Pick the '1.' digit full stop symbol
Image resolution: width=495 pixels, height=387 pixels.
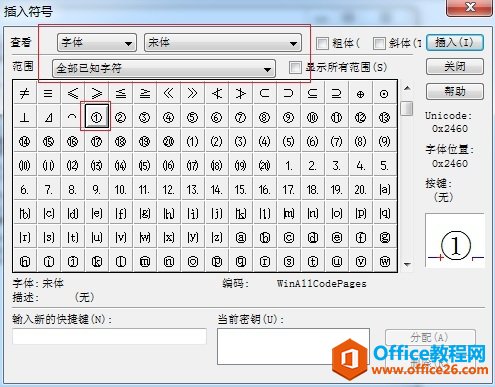click(288, 165)
